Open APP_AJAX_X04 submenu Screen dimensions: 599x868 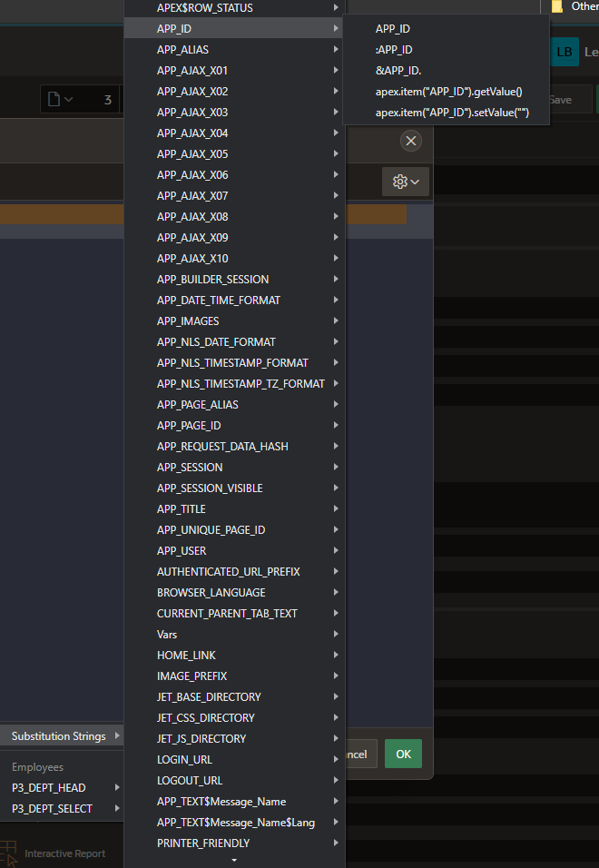tap(234, 133)
